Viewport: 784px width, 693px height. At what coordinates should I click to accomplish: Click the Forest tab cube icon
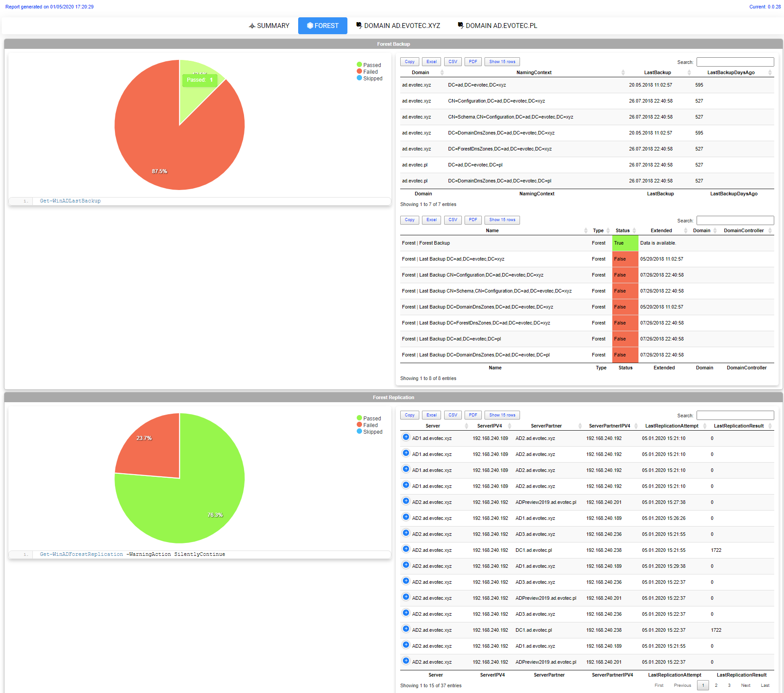[310, 26]
